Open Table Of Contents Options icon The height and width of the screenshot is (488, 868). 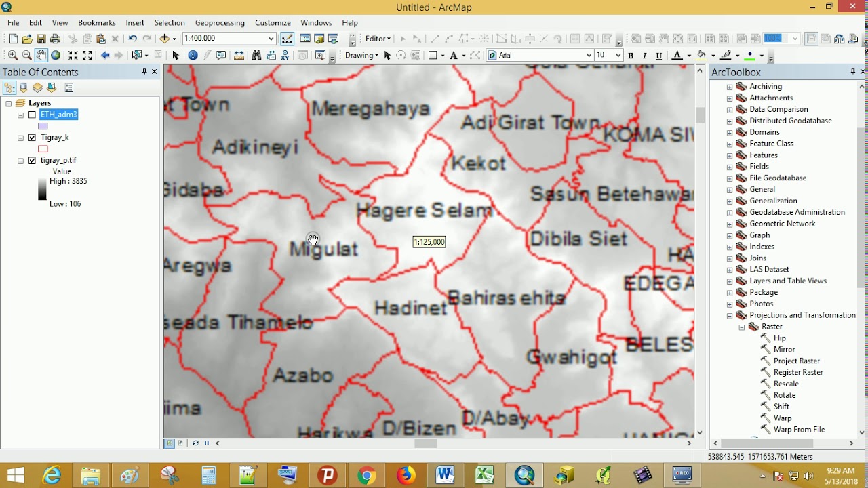[x=68, y=87]
